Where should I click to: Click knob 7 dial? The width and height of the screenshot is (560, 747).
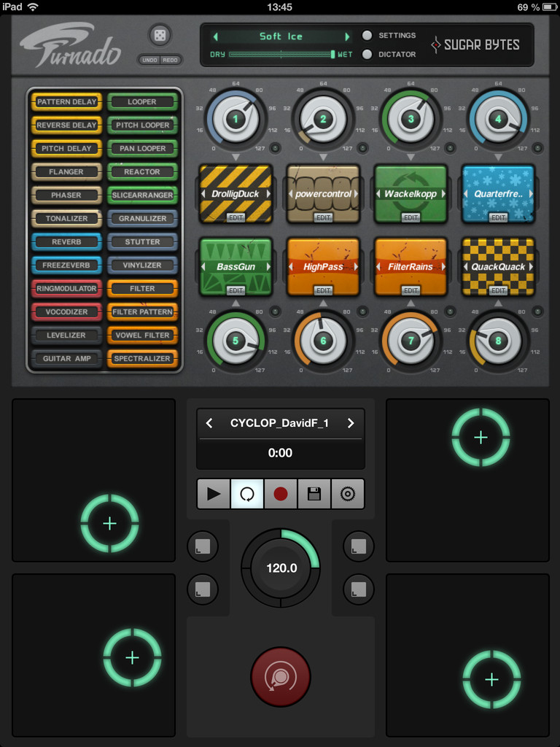click(x=411, y=340)
